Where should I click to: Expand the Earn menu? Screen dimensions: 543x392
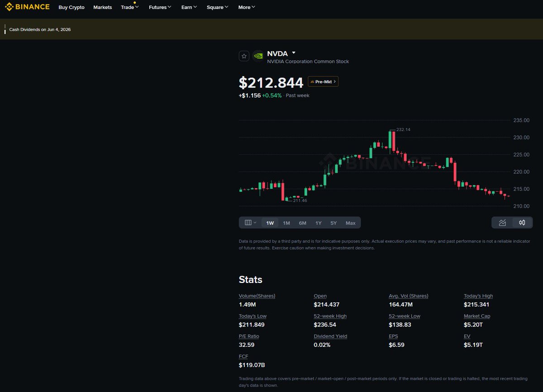point(189,7)
